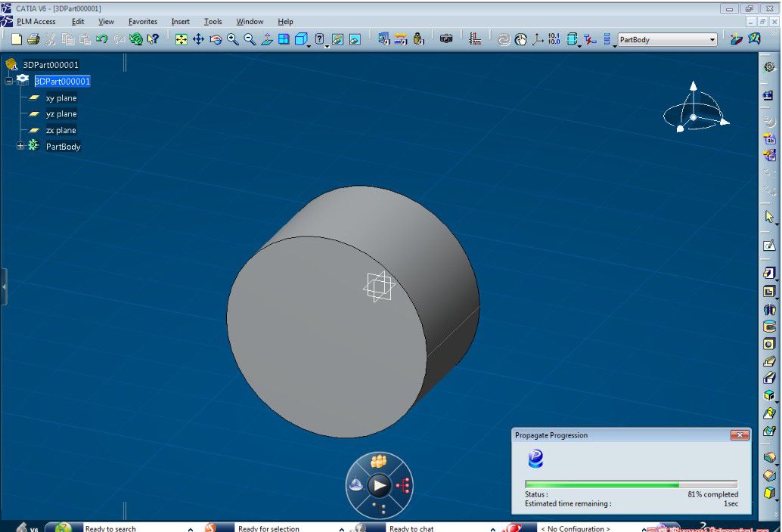Click the red-and-blue linked-boxes relations icon
Viewport: 782px width, 532px height.
[590, 39]
